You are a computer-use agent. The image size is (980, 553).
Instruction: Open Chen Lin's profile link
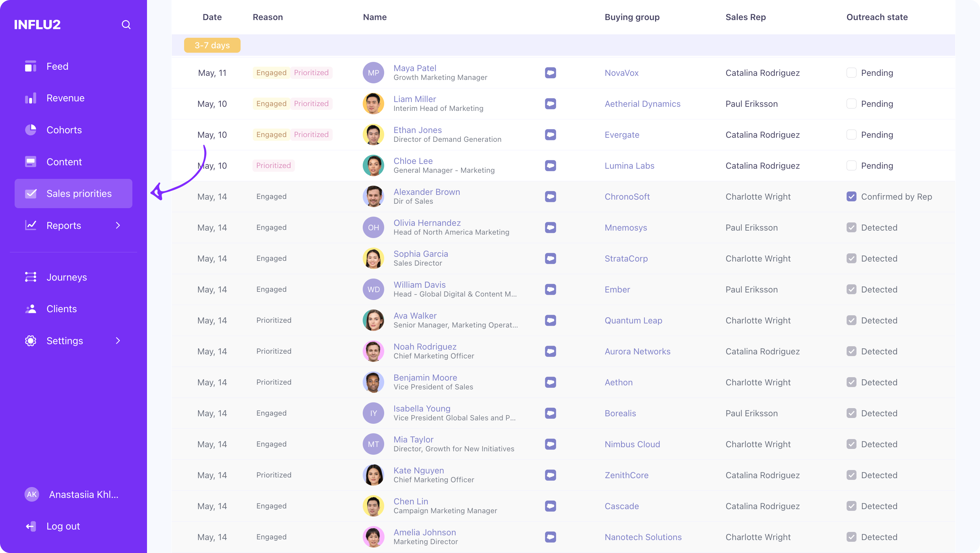[x=411, y=501]
